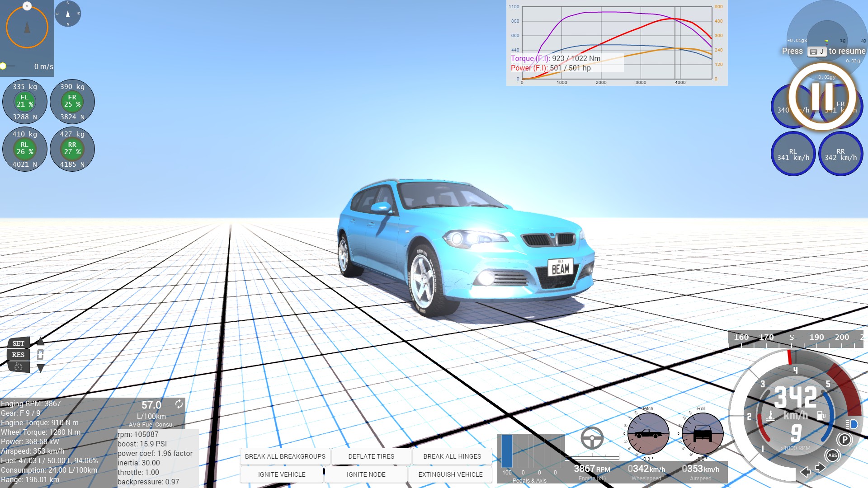Click the parking brake P indicator
The height and width of the screenshot is (488, 868).
[x=844, y=440]
